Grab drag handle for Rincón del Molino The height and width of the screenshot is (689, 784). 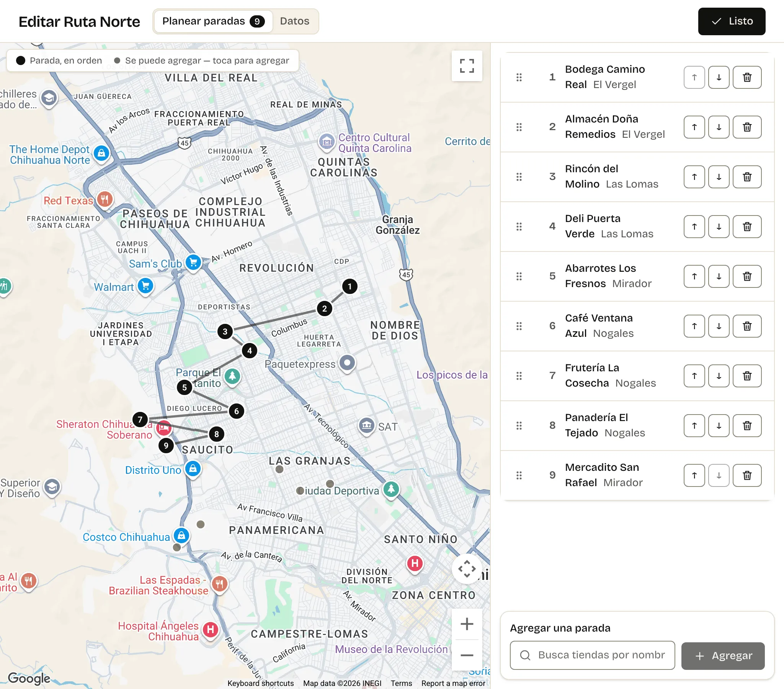[x=519, y=177]
